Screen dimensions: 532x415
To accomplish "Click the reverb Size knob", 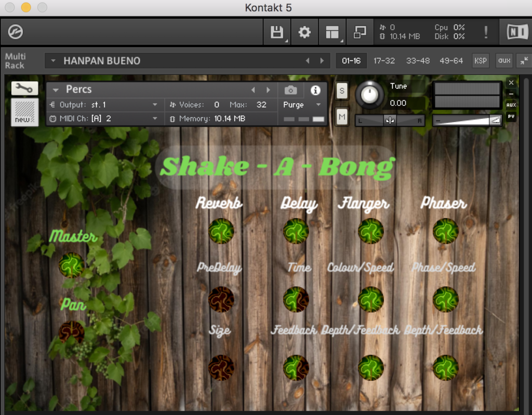I will tap(221, 368).
